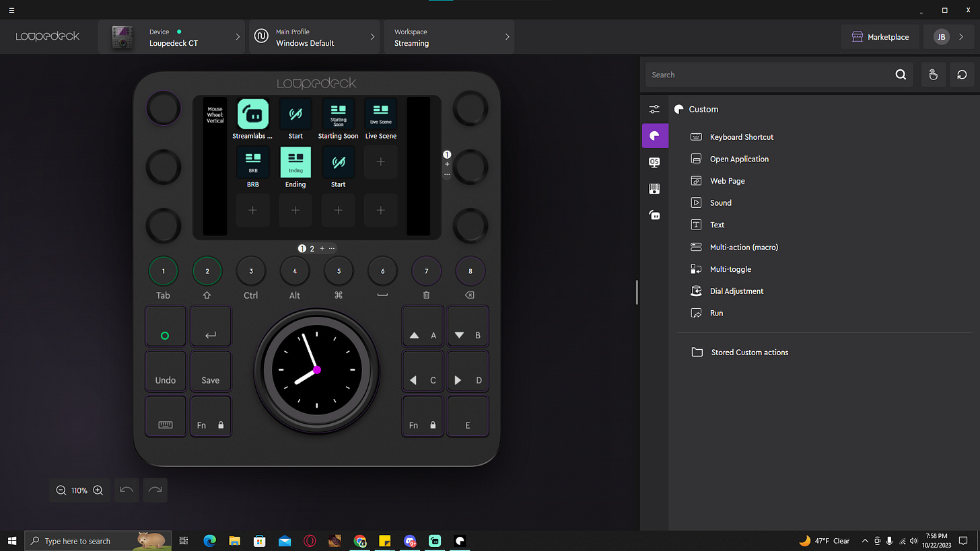Click the Starting Soon scene button
Screen dimensions: 980x551
coord(339,114)
